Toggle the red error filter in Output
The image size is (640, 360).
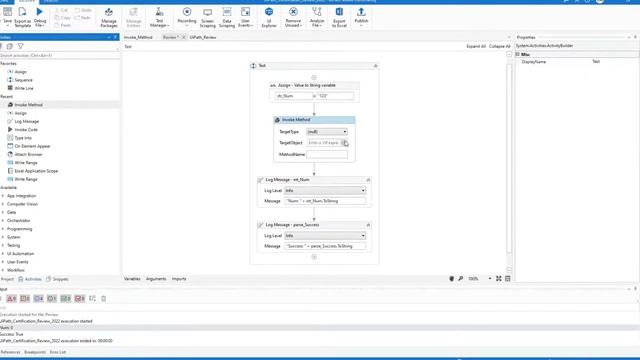click(x=11, y=299)
